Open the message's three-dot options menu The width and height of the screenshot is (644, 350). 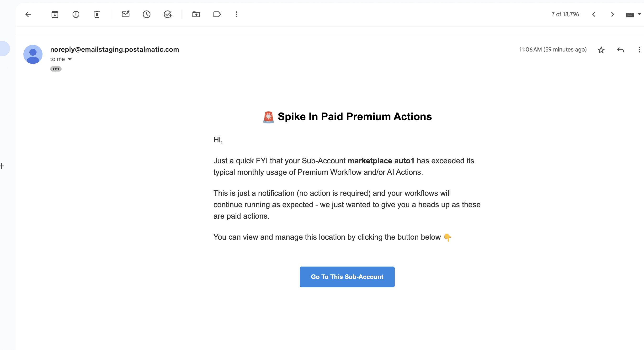pos(639,50)
